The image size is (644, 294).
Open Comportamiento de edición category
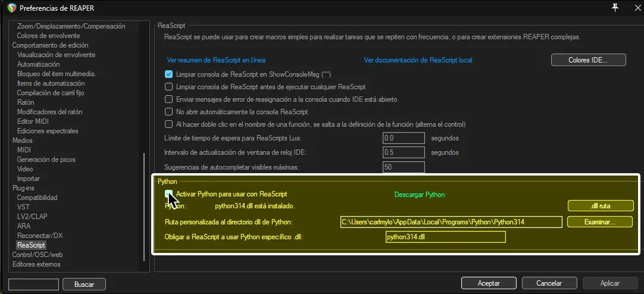tap(50, 45)
